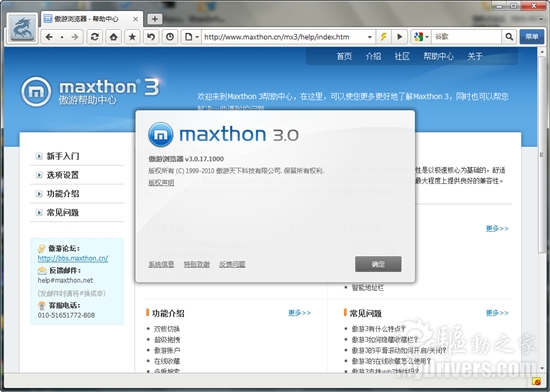Go forward with the right arrow button
550x392 pixels.
pyautogui.click(x=75, y=37)
